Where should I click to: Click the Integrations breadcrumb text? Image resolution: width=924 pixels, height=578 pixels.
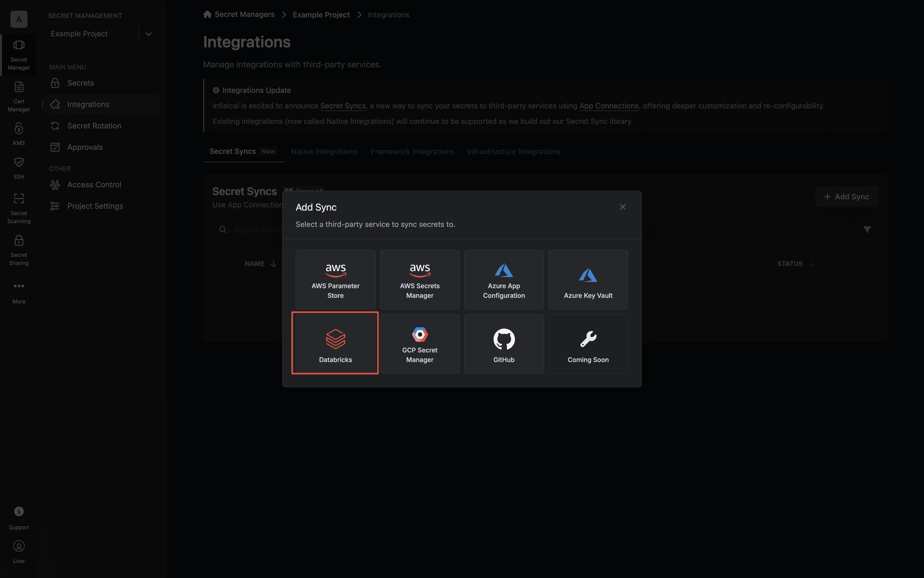click(388, 14)
